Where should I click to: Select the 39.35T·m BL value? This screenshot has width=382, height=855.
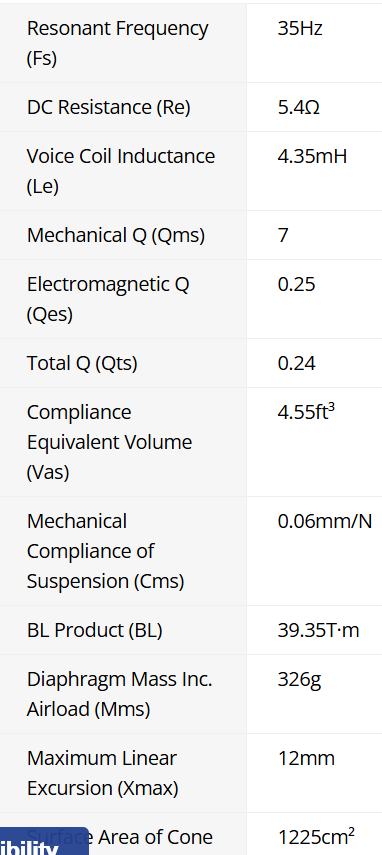(318, 631)
